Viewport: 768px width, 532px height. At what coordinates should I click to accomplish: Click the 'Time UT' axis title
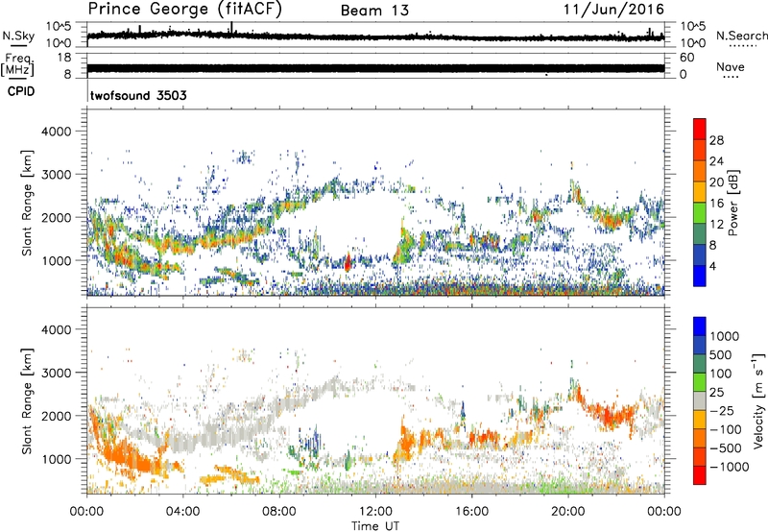click(x=375, y=526)
